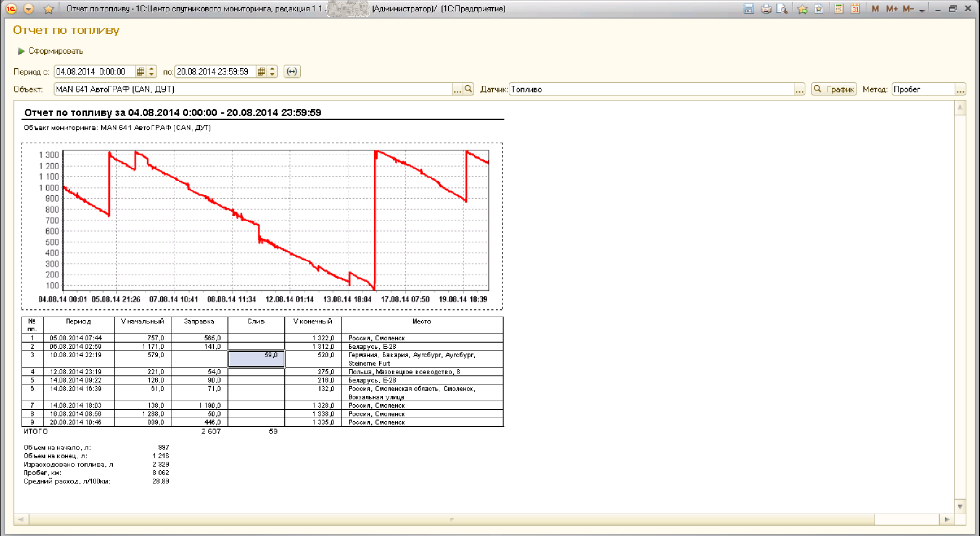Open calendar picker for the period start date
The width and height of the screenshot is (980, 536).
coord(140,71)
